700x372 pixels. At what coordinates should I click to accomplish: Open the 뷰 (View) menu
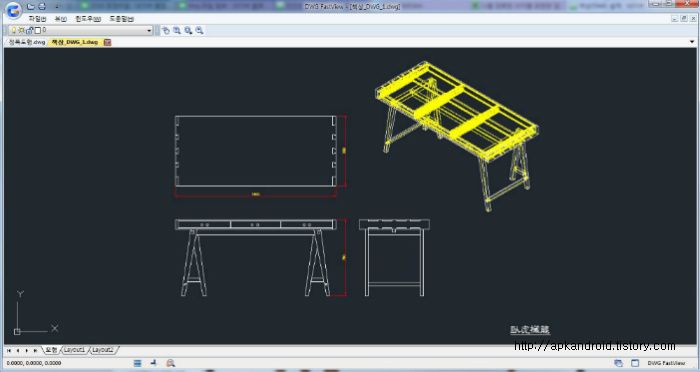60,19
